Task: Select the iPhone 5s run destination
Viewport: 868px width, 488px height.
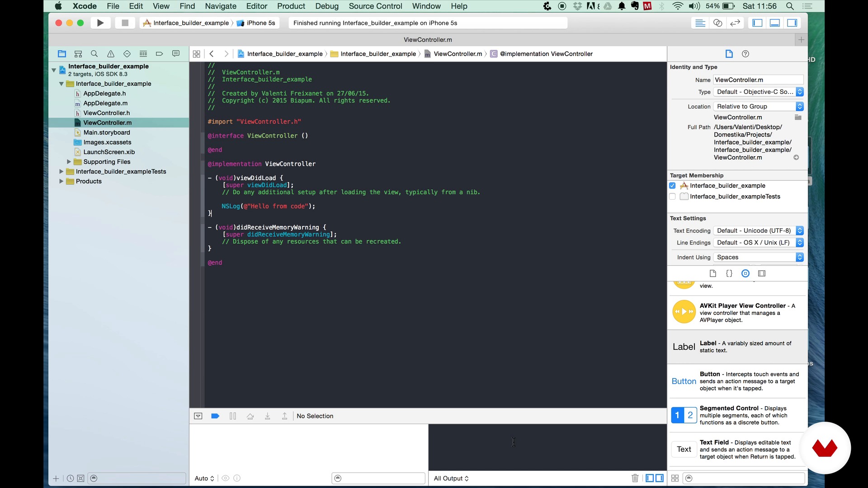Action: tap(256, 23)
